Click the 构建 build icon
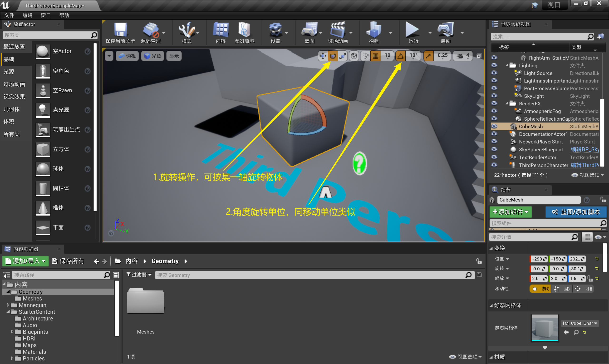609x364 pixels. click(373, 30)
